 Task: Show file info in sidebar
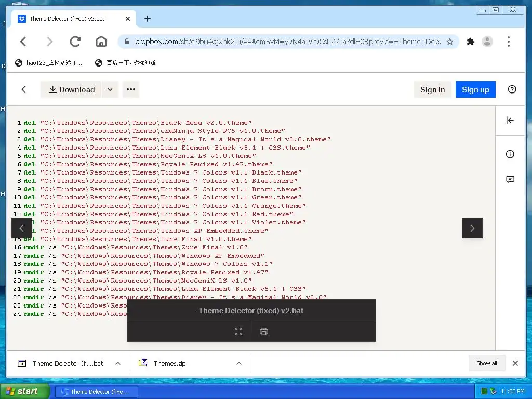pos(510,154)
